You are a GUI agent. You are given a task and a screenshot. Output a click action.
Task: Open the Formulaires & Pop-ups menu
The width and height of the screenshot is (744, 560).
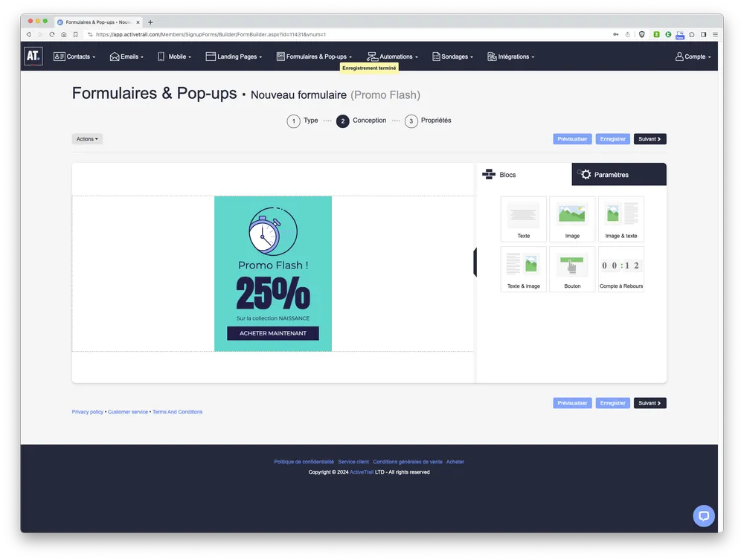click(315, 56)
